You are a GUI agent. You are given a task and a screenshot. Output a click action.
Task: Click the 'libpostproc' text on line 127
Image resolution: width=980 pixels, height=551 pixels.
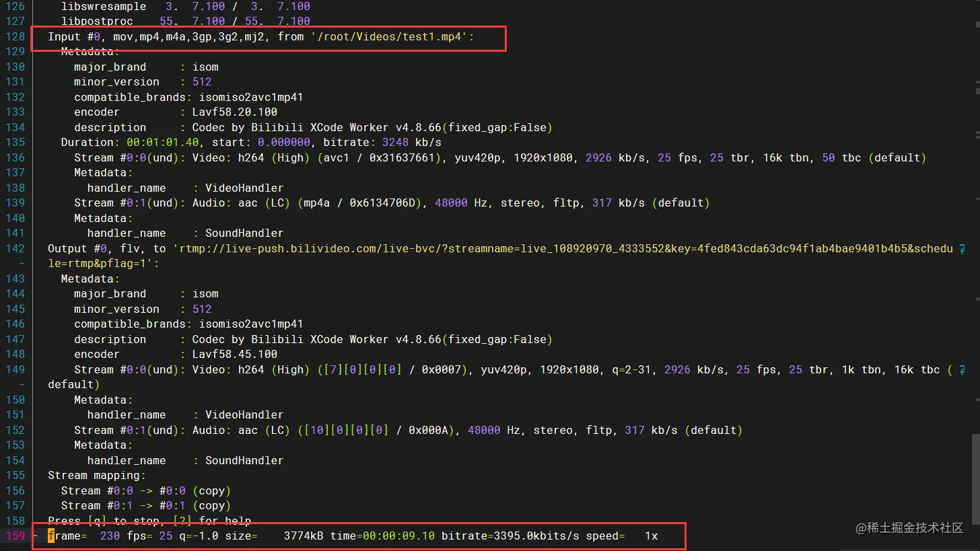[97, 22]
